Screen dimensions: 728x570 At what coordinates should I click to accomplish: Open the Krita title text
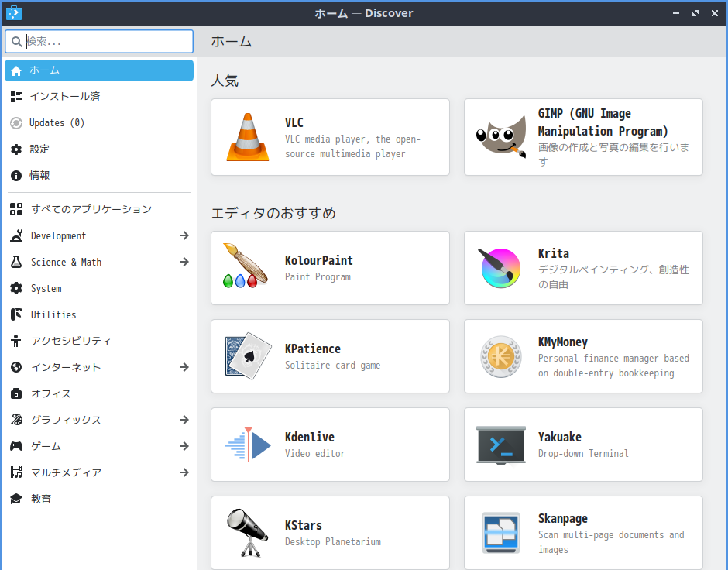coord(554,253)
